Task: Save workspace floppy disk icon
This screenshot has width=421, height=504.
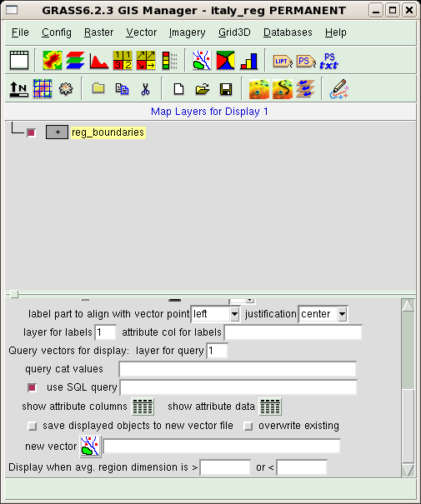Action: [x=226, y=89]
